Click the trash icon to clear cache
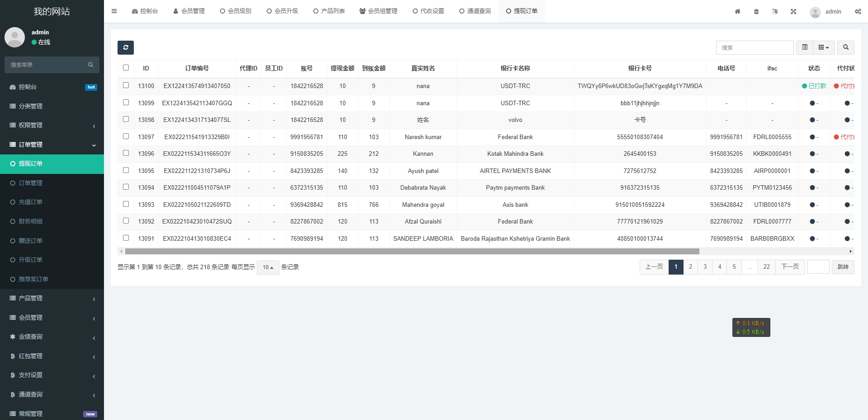The width and height of the screenshot is (868, 420). click(x=756, y=12)
